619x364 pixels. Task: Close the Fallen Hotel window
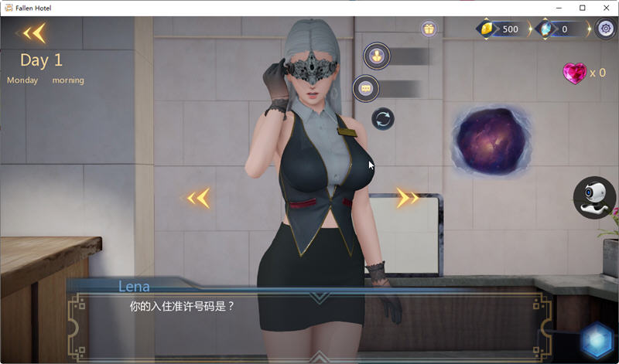coord(607,8)
